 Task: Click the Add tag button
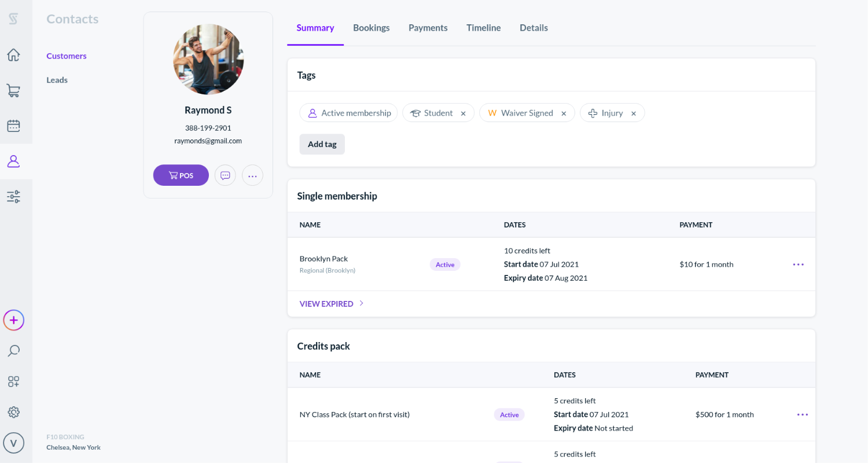322,144
